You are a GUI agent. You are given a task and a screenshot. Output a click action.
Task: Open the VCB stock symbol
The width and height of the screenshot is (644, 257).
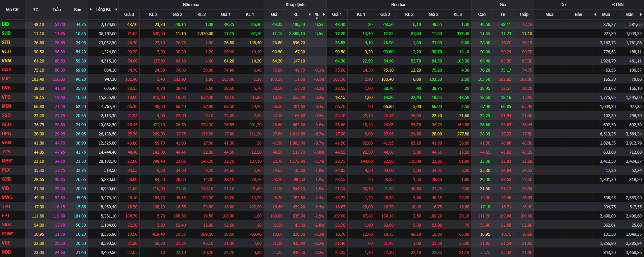coord(6,52)
